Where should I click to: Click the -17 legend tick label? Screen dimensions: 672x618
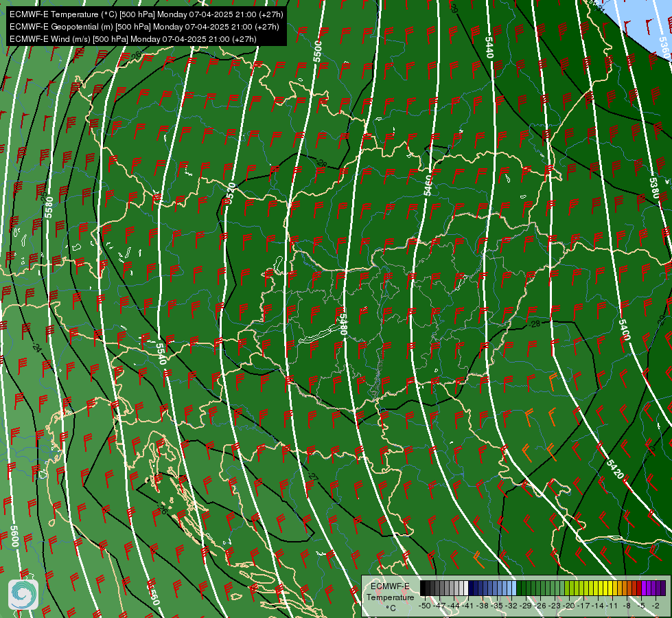(x=583, y=606)
